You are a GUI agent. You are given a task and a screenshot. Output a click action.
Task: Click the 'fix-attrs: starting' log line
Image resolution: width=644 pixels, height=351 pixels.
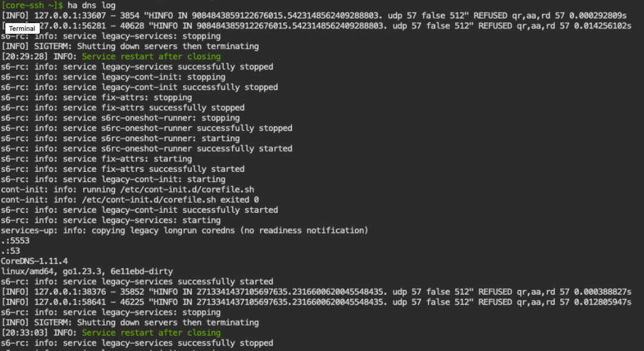point(96,159)
